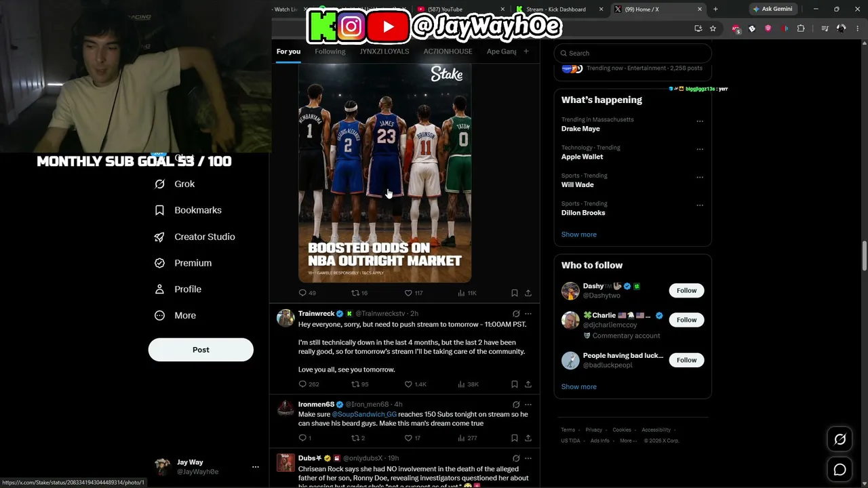The image size is (868, 488).
Task: Open Grok from the left sidebar
Action: coord(174,184)
